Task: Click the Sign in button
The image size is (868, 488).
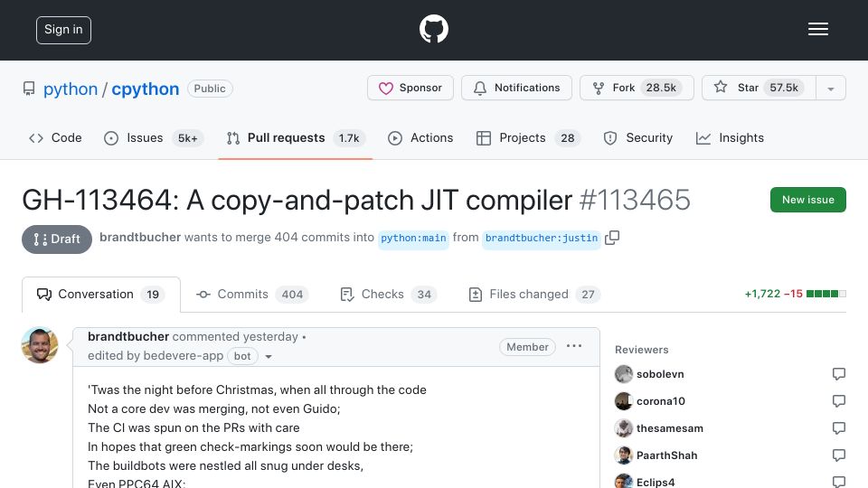Action: pos(63,30)
